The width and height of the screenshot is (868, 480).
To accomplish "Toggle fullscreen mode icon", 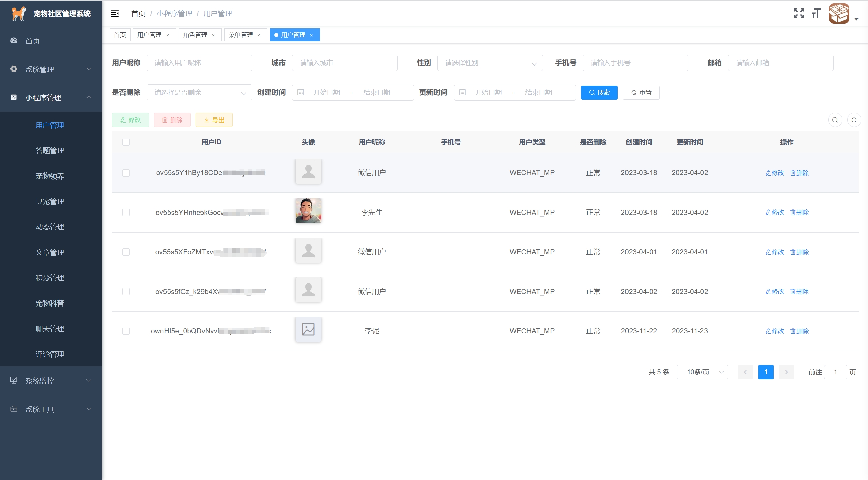I will click(x=799, y=14).
